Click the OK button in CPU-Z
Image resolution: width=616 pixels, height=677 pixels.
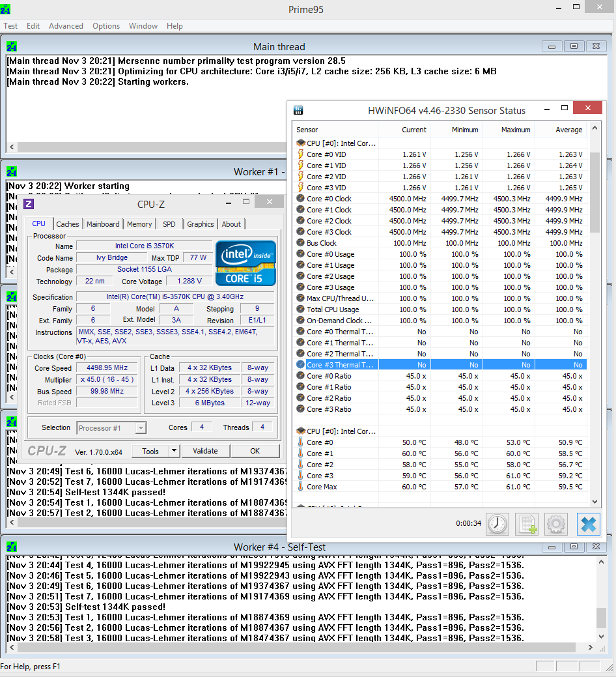click(255, 451)
